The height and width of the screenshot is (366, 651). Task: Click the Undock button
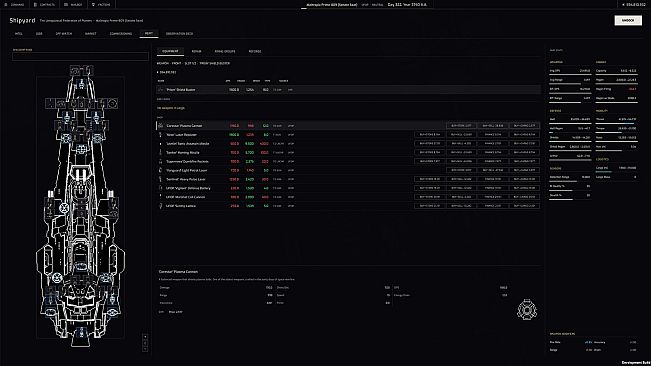click(628, 20)
